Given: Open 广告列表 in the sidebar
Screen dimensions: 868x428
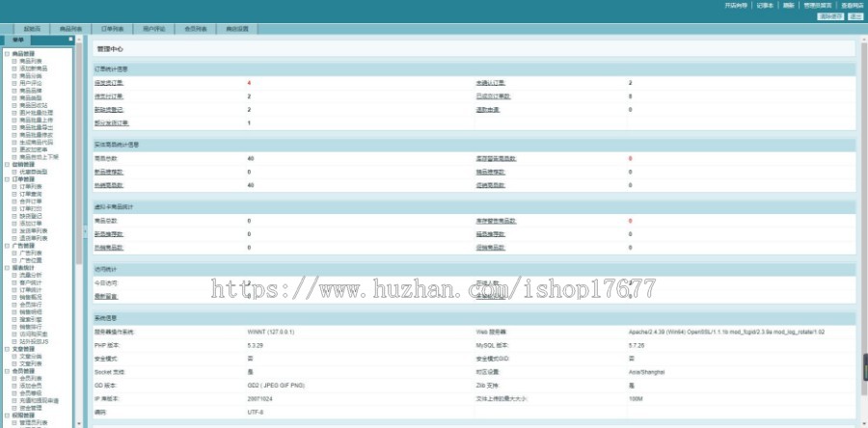Looking at the screenshot, I should (x=31, y=254).
